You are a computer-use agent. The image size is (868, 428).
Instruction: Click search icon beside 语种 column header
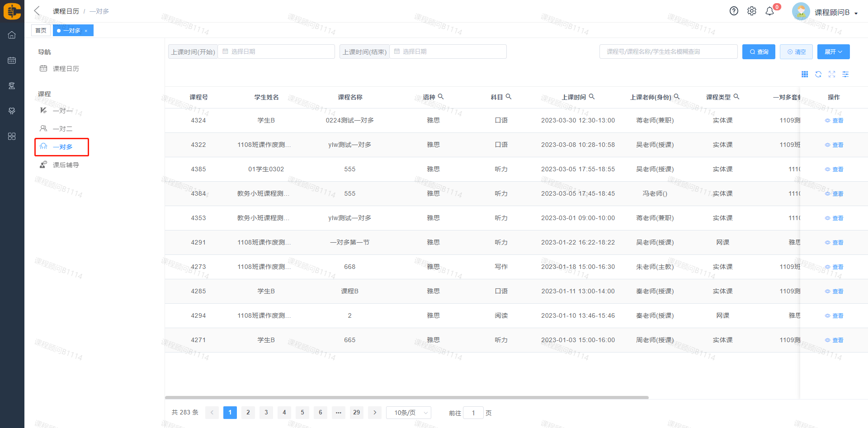tap(441, 97)
